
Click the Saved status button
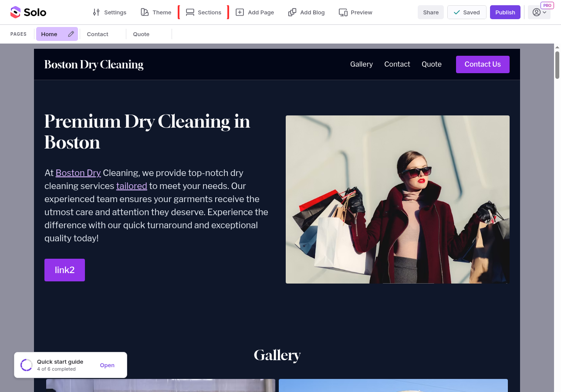(467, 12)
